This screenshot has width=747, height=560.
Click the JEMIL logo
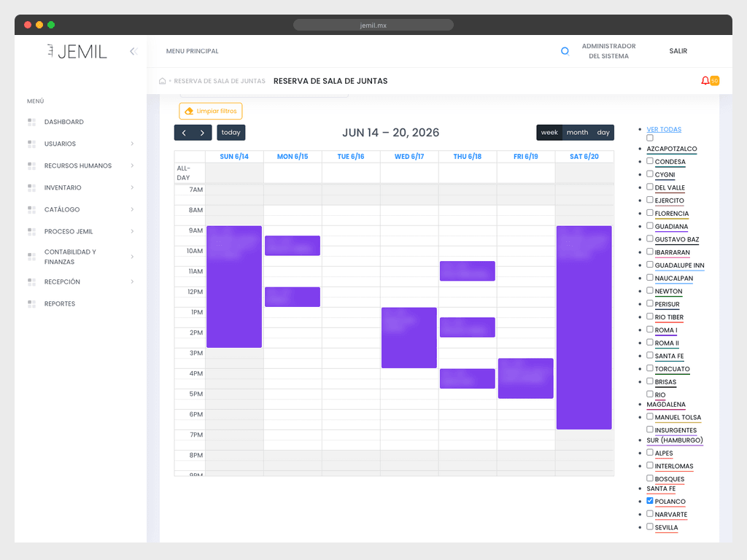[77, 52]
